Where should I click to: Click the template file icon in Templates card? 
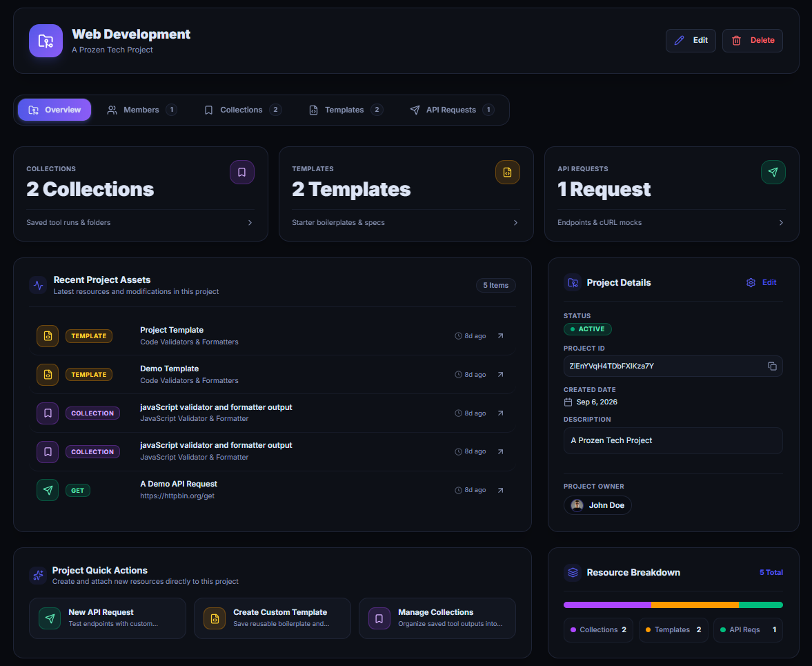pyautogui.click(x=507, y=172)
